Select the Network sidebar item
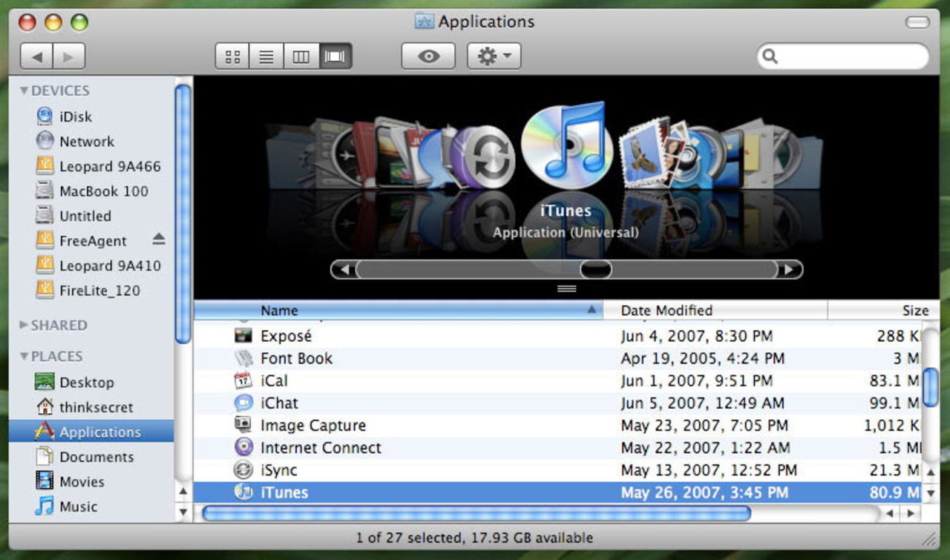The width and height of the screenshot is (950, 560). click(86, 141)
